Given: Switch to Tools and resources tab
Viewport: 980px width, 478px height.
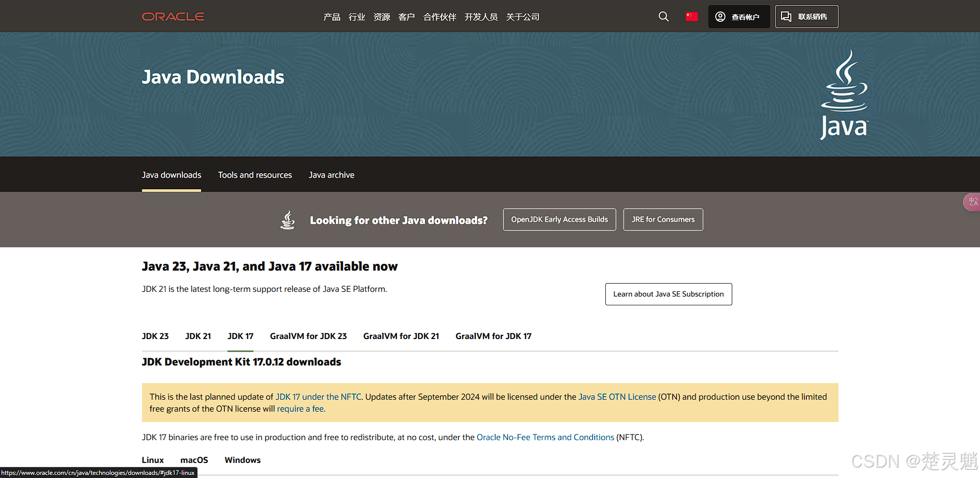Looking at the screenshot, I should (x=255, y=175).
